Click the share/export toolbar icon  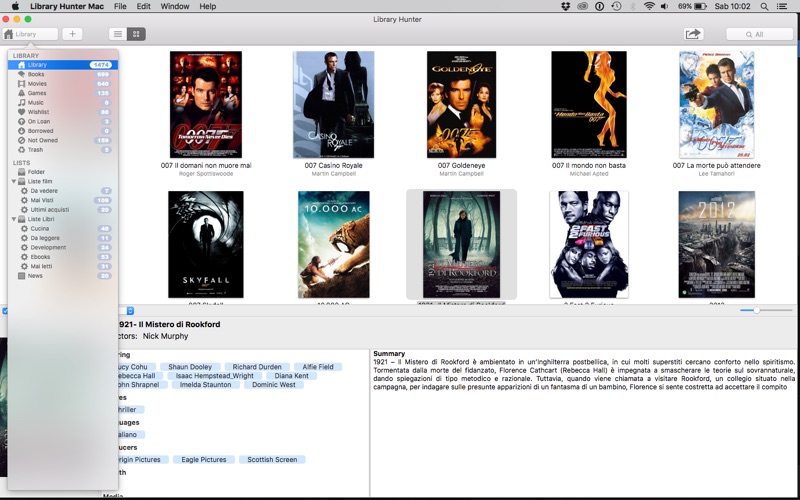[693, 34]
